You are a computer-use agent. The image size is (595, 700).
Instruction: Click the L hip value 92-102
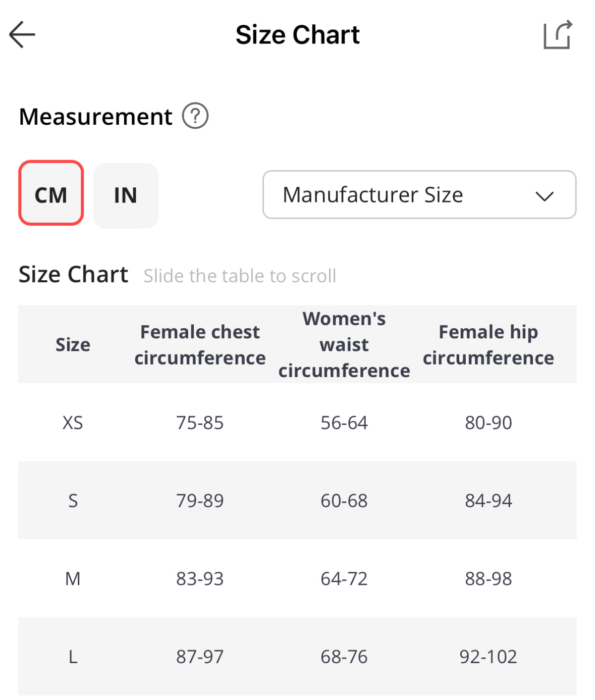[x=489, y=657]
